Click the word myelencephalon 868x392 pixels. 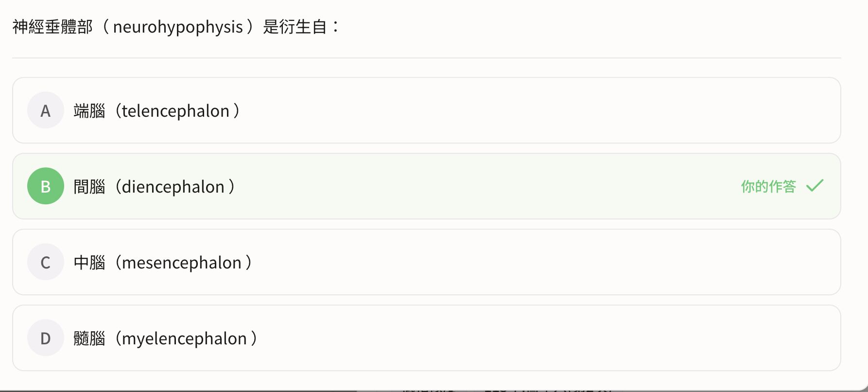184,339
